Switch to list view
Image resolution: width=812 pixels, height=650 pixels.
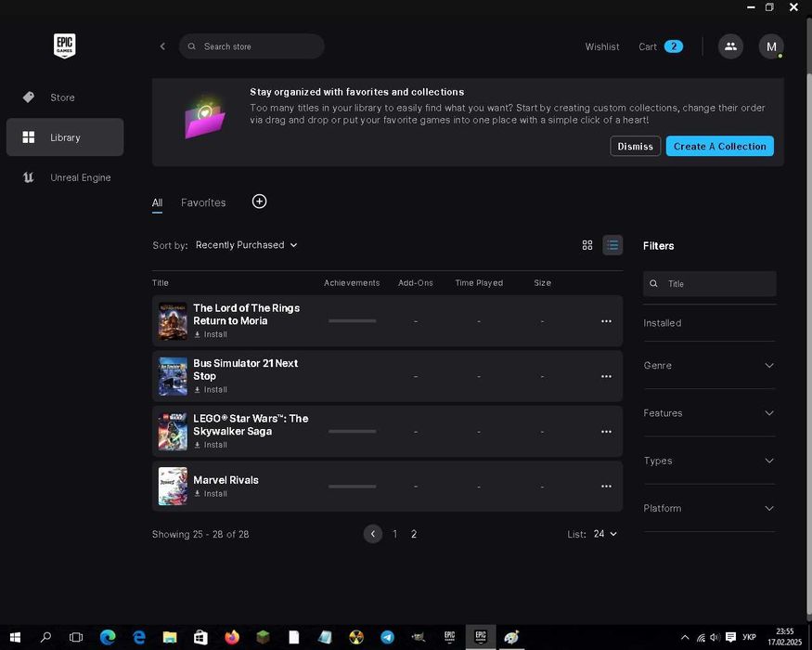tap(612, 245)
